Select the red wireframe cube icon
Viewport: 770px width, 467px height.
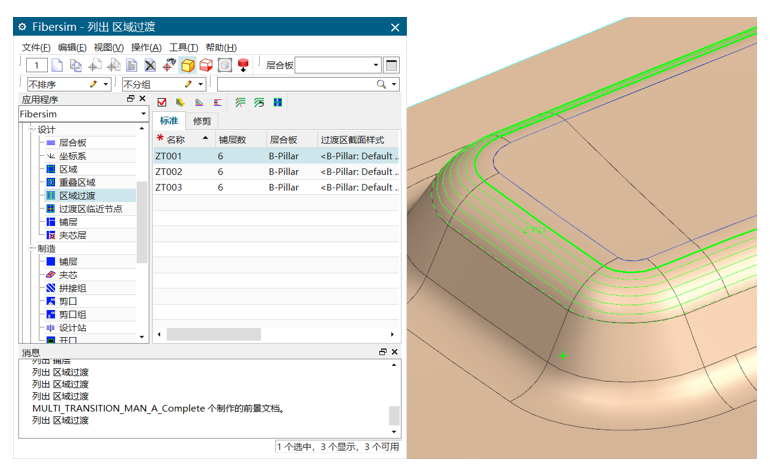206,66
